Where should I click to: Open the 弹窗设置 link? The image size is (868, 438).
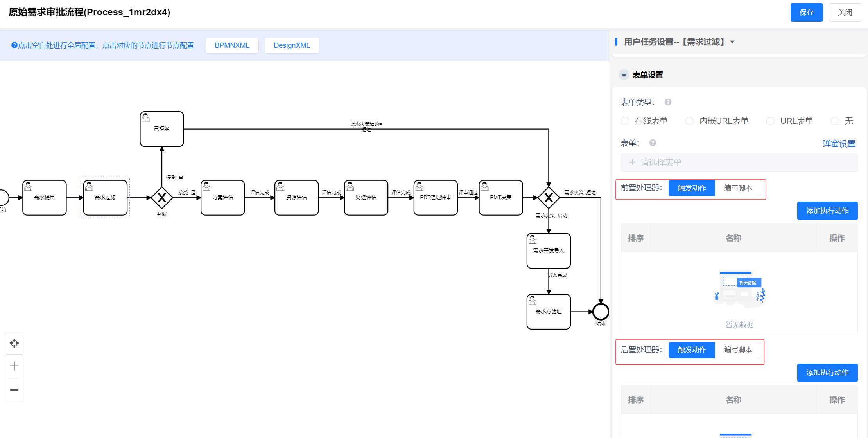tap(839, 144)
